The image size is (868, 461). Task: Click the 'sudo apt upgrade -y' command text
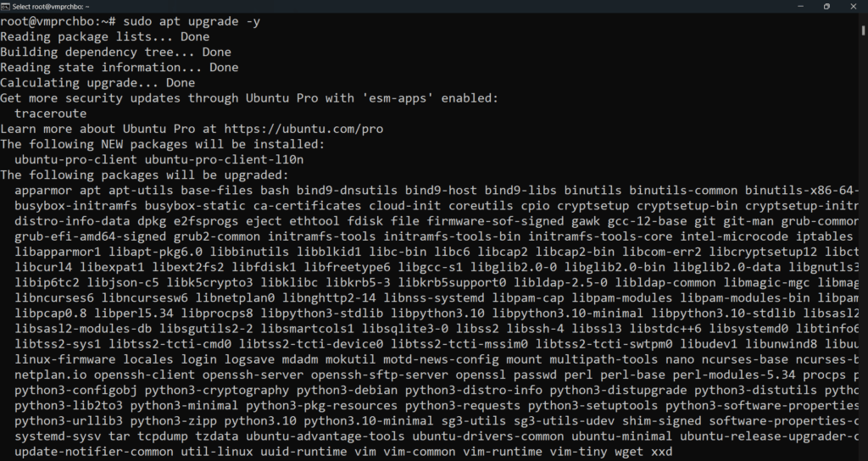point(192,21)
